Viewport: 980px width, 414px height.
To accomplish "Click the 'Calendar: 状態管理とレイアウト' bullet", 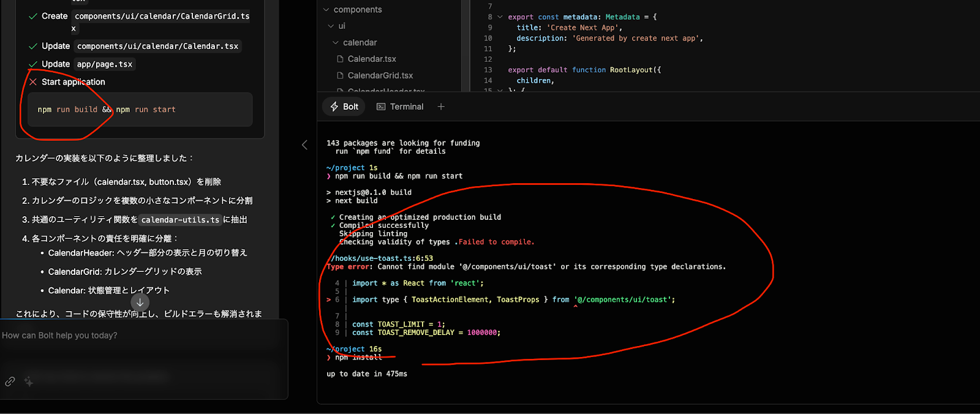I will click(x=109, y=290).
